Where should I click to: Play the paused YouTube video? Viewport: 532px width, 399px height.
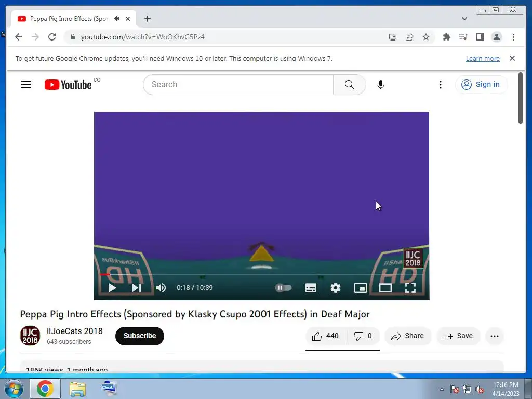[112, 288]
